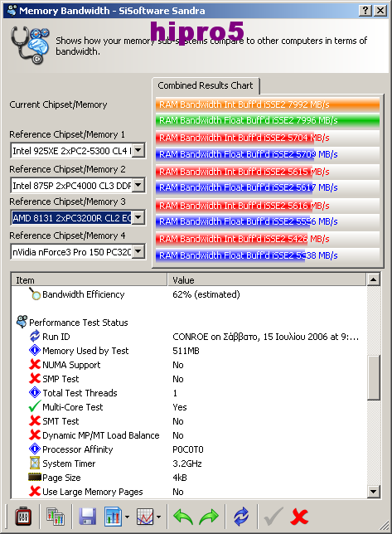Screen dimensions: 392x534
Task: Go forward with the green right arrow
Action: pos(209,517)
